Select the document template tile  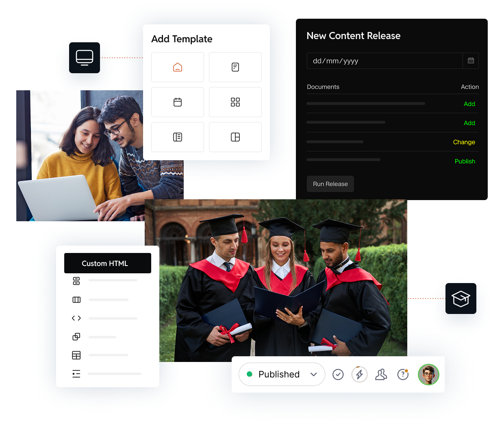pos(235,67)
